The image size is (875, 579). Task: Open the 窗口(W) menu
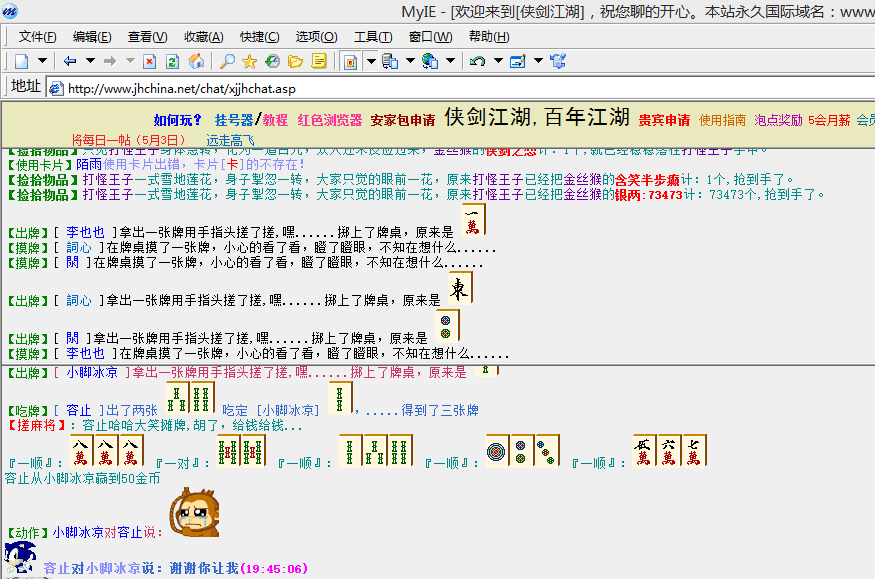(430, 37)
